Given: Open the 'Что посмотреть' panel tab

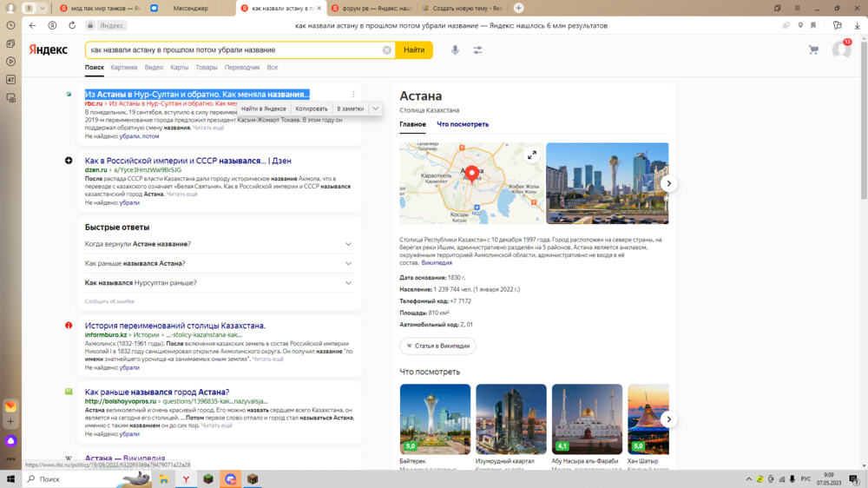Looking at the screenshot, I should 463,125.
